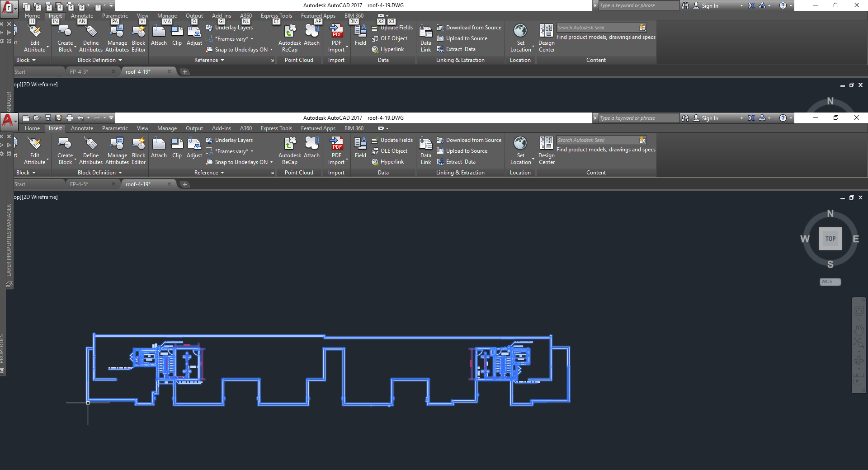The height and width of the screenshot is (470, 868).
Task: Click the New drawing blank-page icon
Action: pos(26,118)
